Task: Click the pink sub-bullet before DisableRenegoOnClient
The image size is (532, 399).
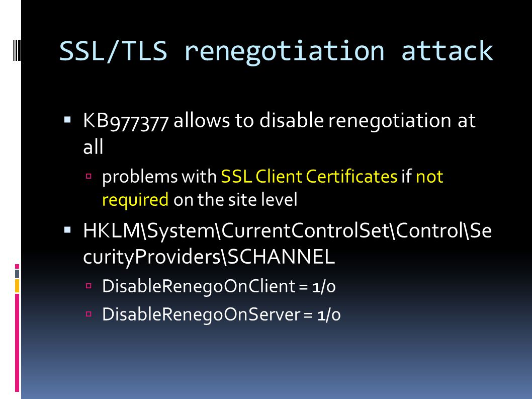Action: (89, 286)
